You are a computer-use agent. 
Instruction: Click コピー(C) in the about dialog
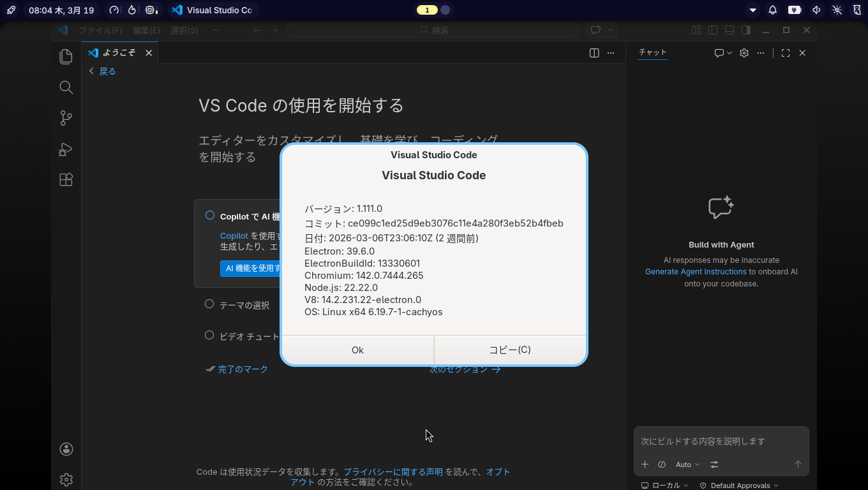510,350
